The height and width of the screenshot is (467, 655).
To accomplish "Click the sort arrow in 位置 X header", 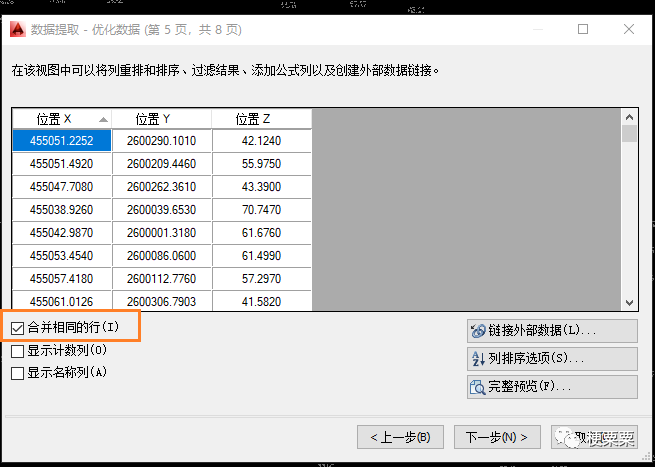I will click(x=103, y=120).
